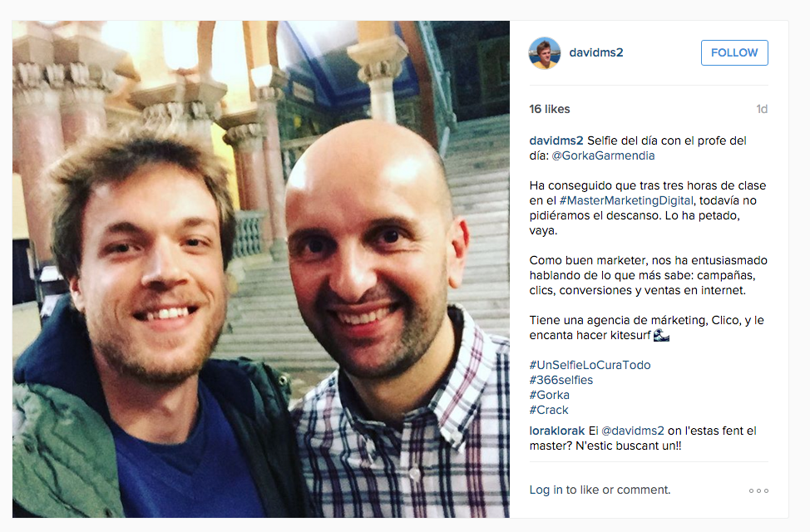Click the caption paragraph mentioning Clico agency

[647, 328]
